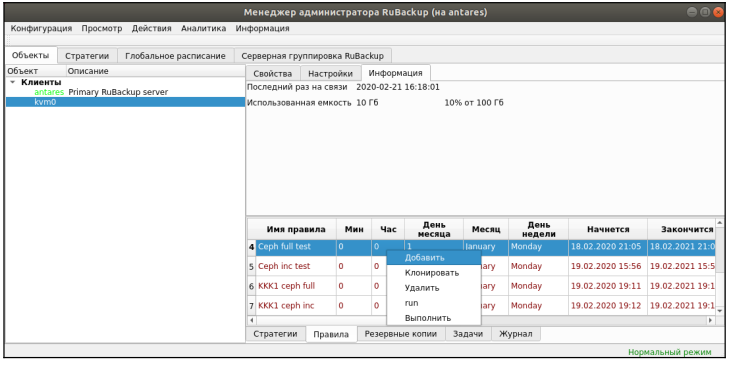Viewport: 729px width, 365px height.
Task: Click the Нормальный режим status text
Action: click(669, 352)
